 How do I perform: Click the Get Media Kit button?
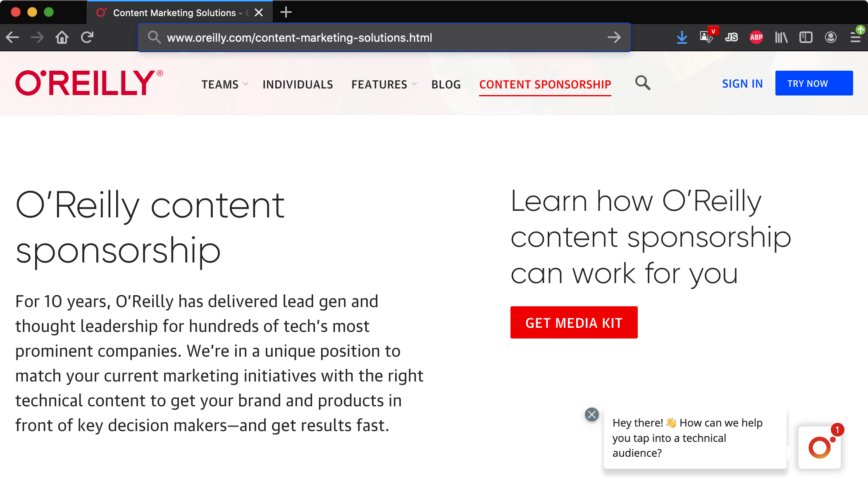click(574, 322)
